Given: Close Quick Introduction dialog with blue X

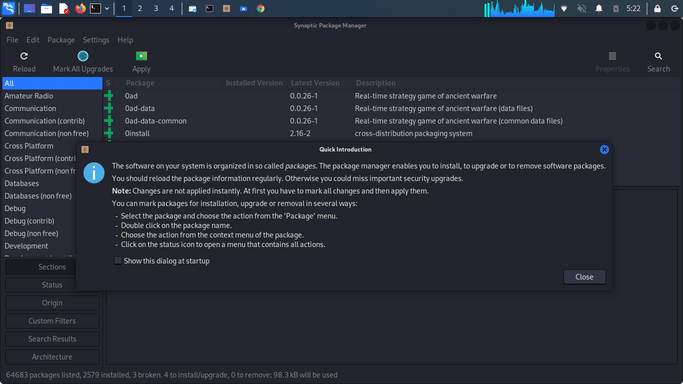Looking at the screenshot, I should point(604,149).
